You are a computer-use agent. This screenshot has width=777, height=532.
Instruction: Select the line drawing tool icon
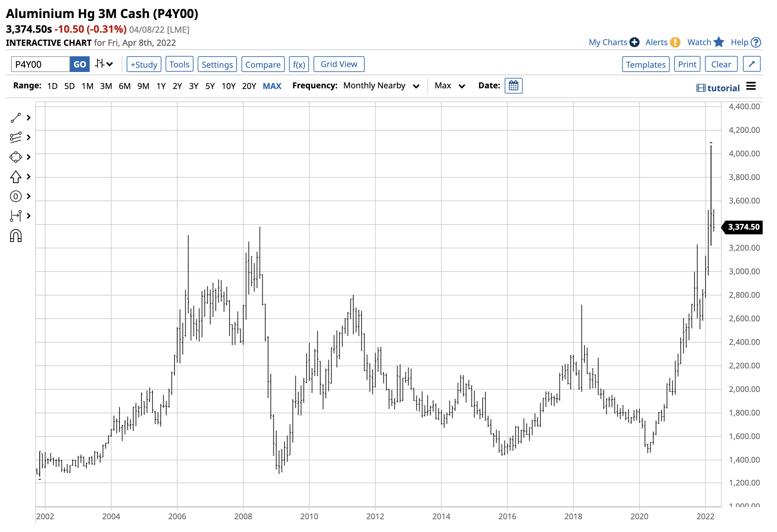16,118
